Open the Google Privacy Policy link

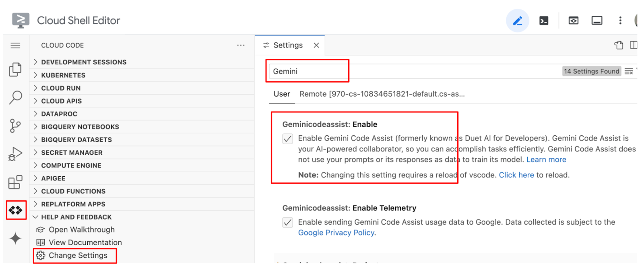click(336, 233)
